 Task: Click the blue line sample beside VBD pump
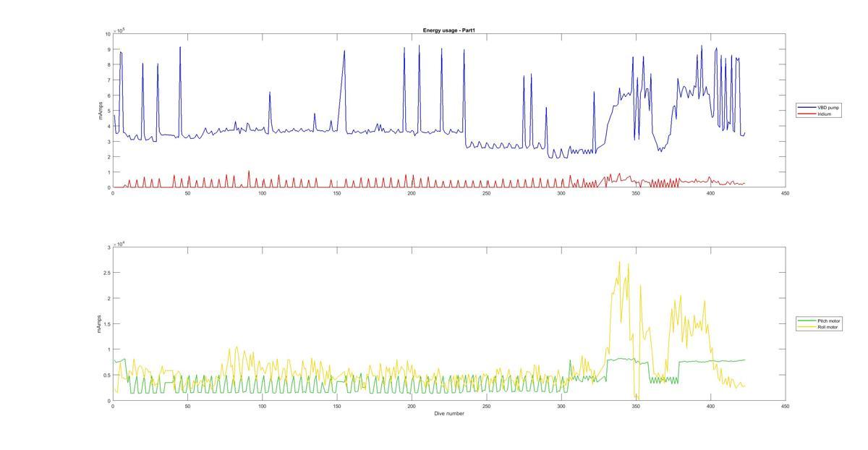coord(807,107)
